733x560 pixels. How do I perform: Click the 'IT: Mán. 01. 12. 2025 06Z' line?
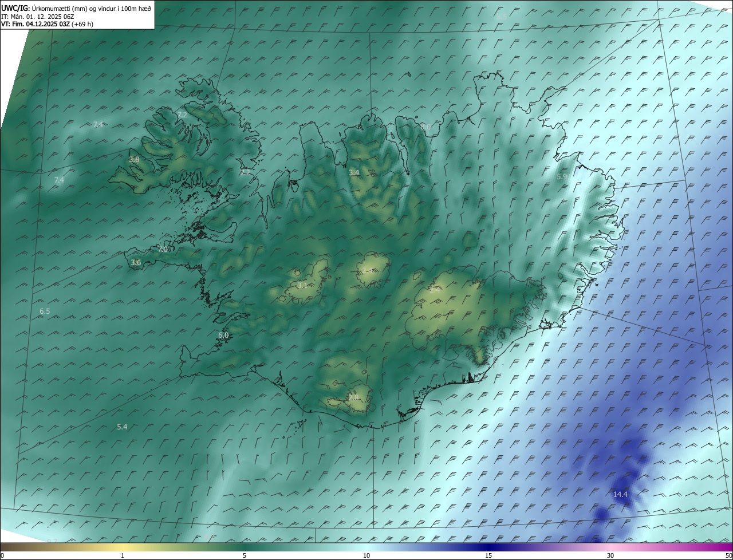tap(37, 17)
